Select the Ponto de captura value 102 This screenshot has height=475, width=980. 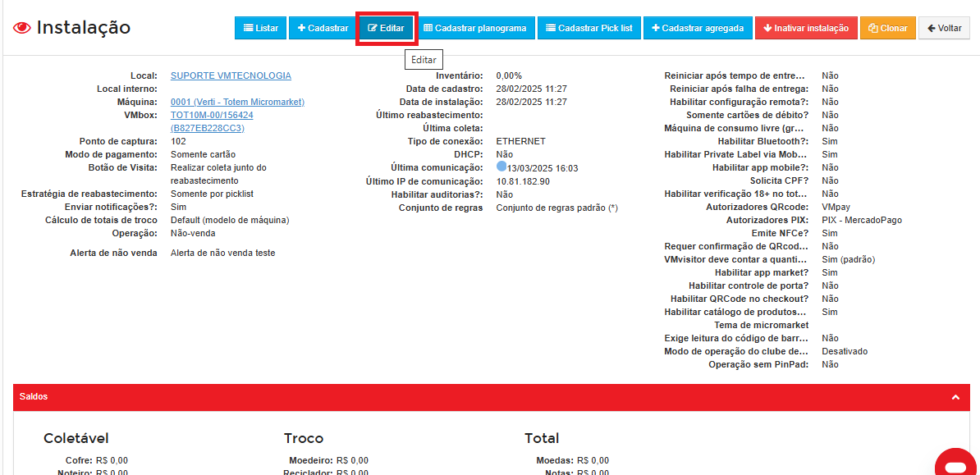[x=178, y=141]
